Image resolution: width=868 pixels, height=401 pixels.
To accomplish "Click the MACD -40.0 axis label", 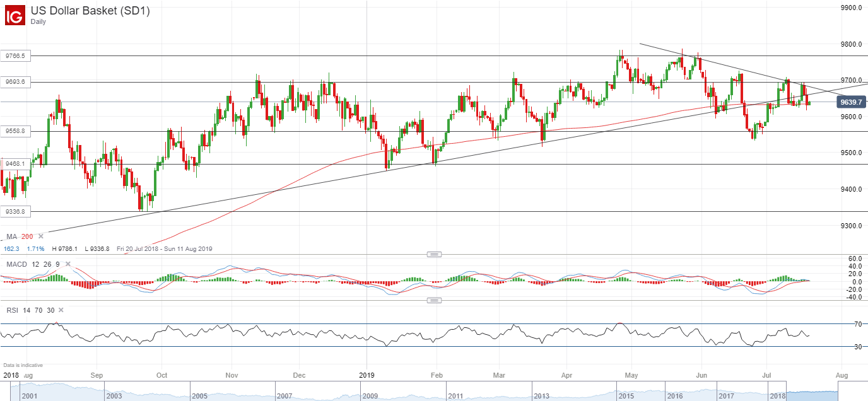I will point(853,296).
